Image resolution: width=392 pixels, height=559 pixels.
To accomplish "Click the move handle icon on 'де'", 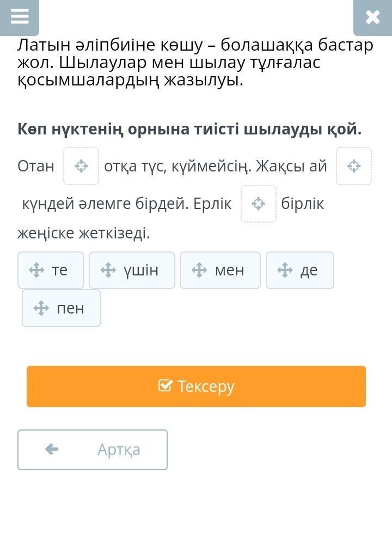I will [285, 270].
